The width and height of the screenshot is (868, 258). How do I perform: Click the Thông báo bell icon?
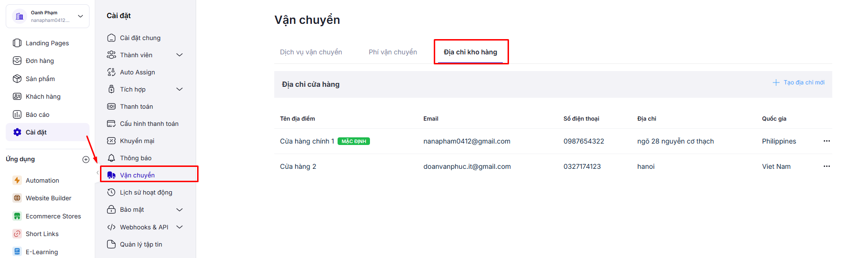(x=111, y=158)
